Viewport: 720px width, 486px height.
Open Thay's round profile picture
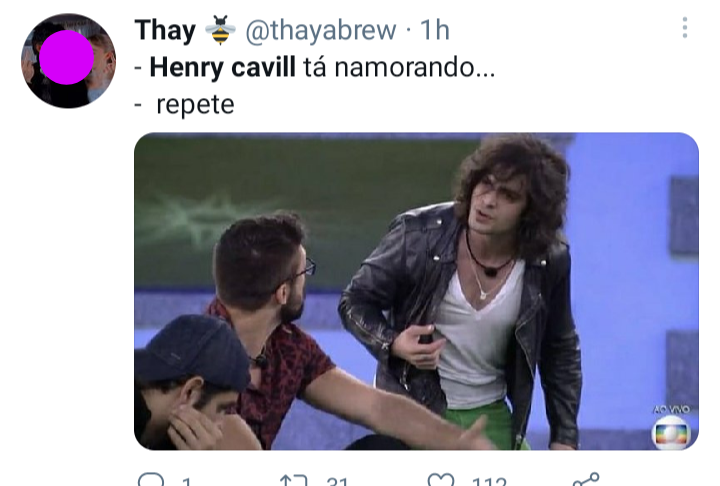[x=68, y=61]
